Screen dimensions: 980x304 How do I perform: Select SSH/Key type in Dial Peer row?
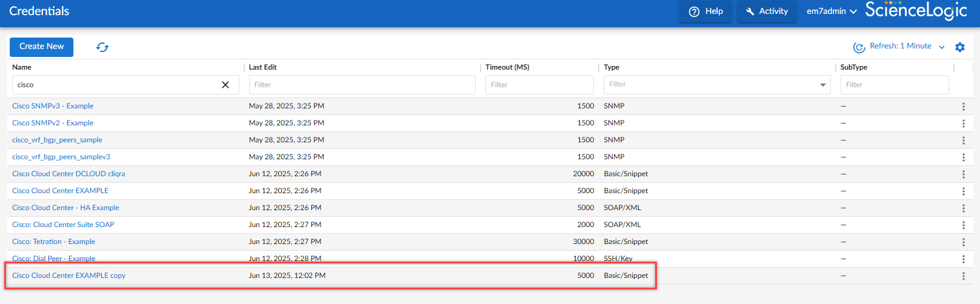(x=618, y=259)
